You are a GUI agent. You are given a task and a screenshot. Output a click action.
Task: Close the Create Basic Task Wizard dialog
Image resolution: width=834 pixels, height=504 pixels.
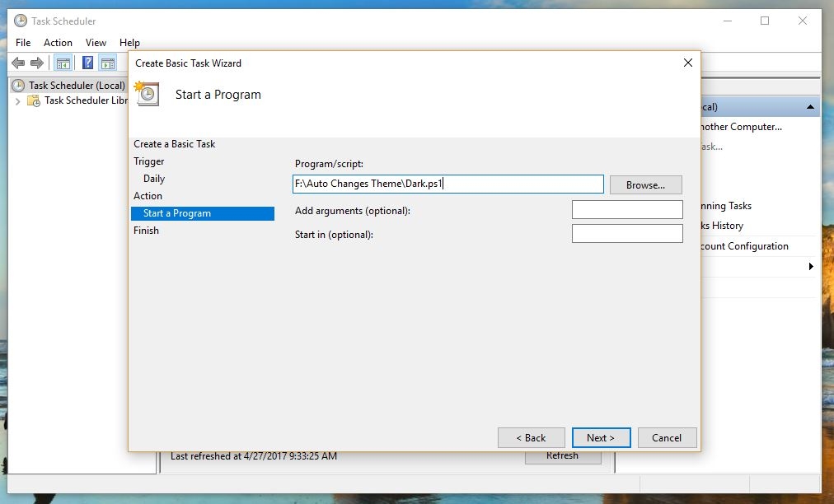688,63
